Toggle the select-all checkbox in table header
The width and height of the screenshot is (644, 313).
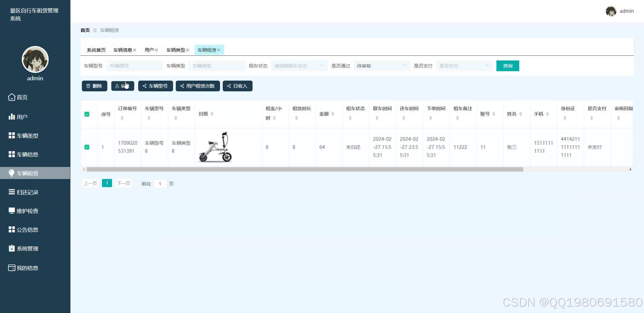tap(87, 114)
